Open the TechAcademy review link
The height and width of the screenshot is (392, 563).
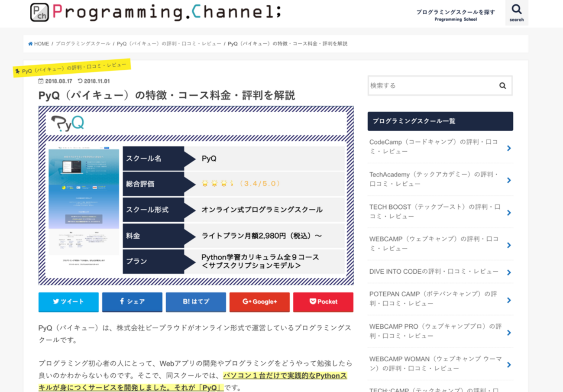coord(440,179)
